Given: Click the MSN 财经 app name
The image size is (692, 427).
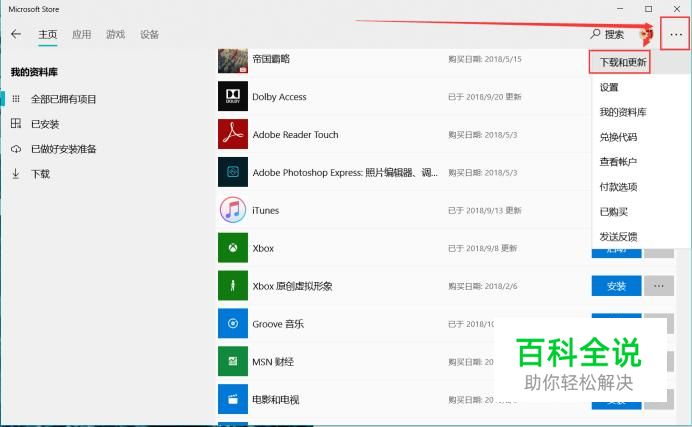Looking at the screenshot, I should coord(273,362).
